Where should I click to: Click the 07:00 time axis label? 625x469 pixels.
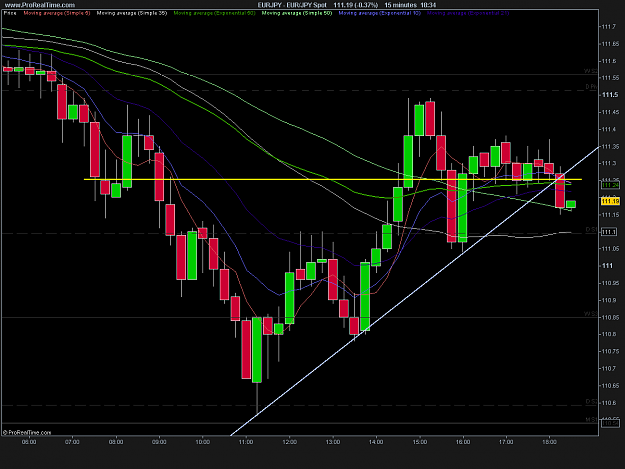click(x=72, y=442)
